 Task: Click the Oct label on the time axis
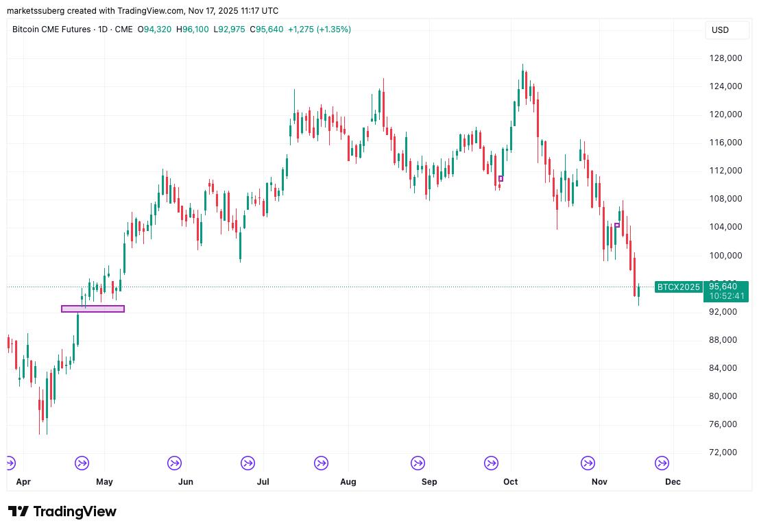(x=510, y=482)
